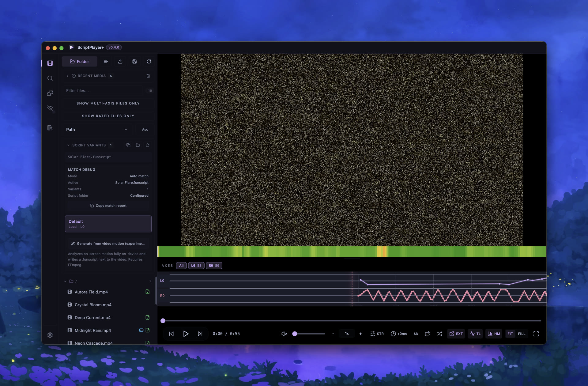Toggle repeat loop playback
The width and height of the screenshot is (588, 386).
pos(427,334)
